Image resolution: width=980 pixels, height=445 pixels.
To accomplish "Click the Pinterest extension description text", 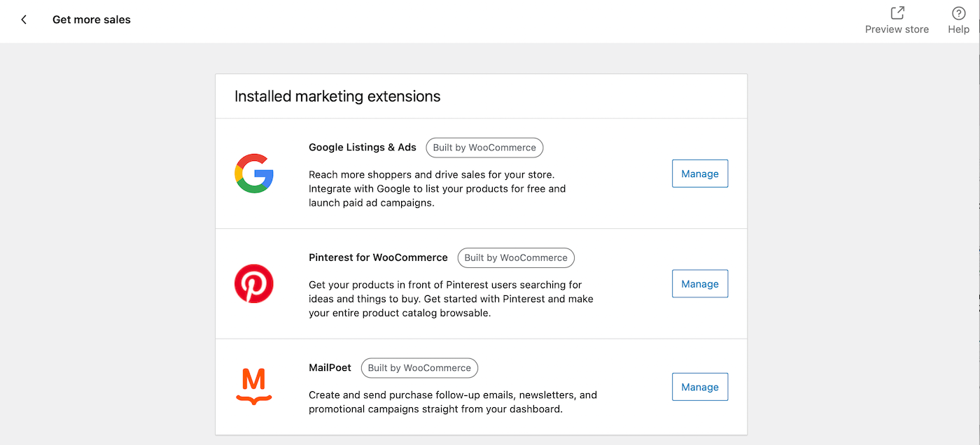I will click(x=450, y=299).
